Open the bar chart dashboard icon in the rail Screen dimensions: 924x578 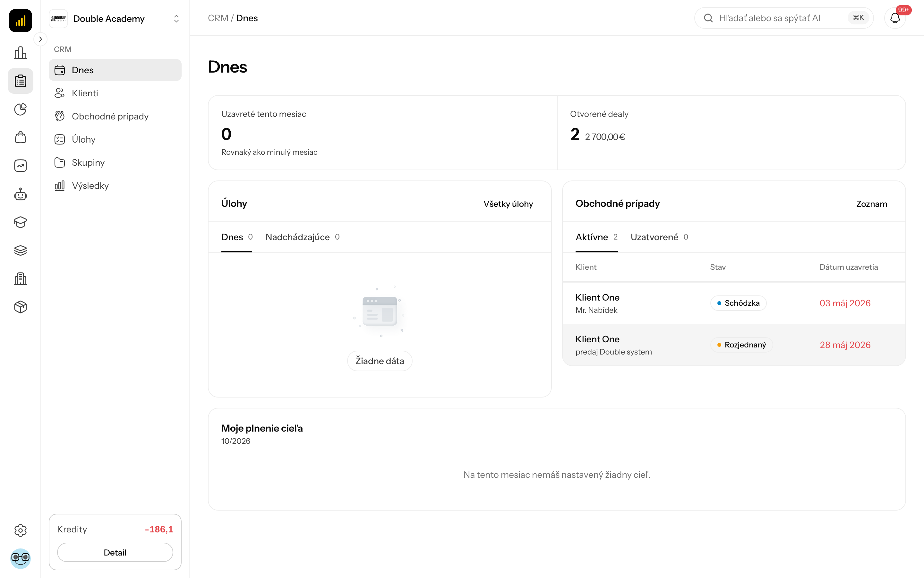click(20, 53)
